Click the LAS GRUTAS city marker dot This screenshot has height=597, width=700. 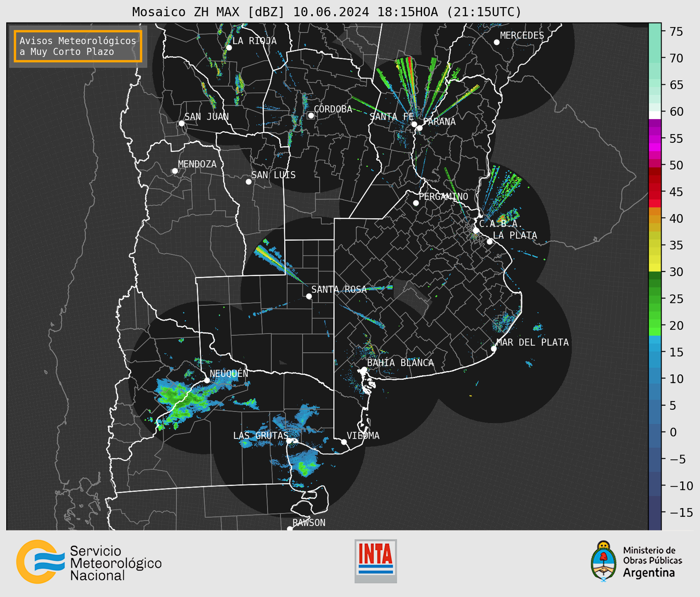(x=289, y=441)
